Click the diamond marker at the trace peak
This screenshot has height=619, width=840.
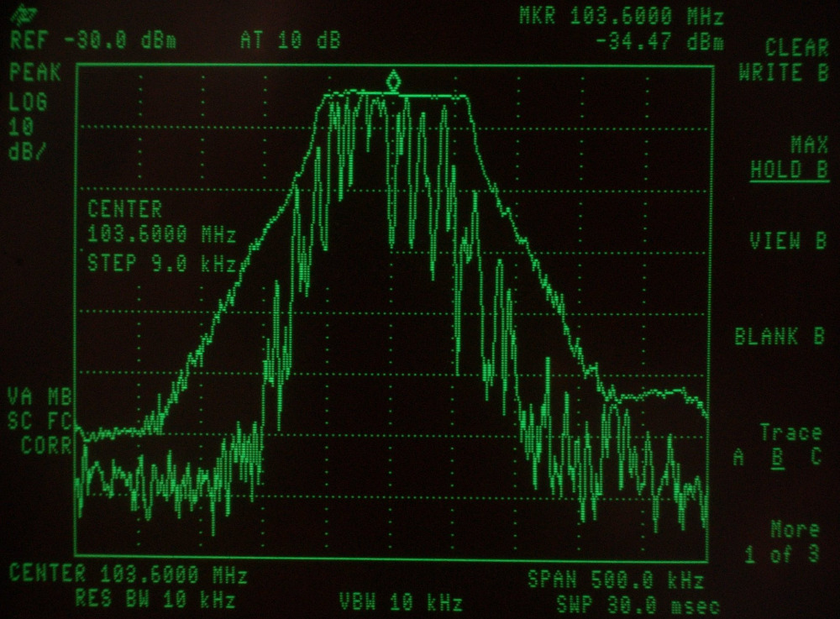393,81
